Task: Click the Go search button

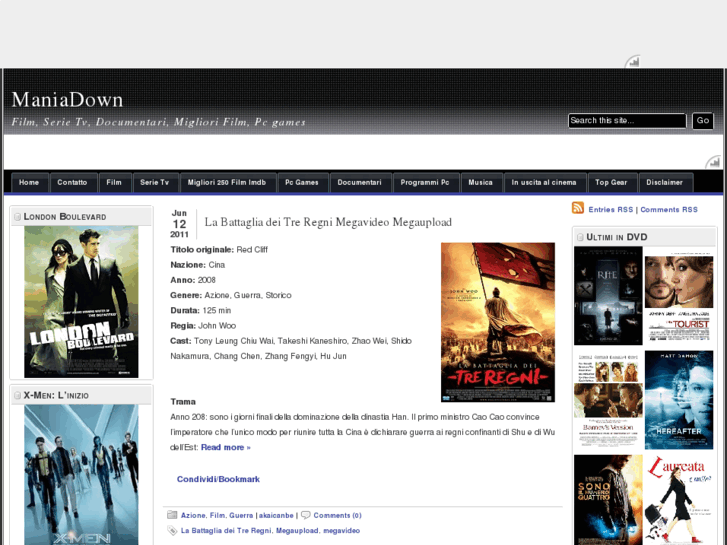Action: [x=703, y=121]
